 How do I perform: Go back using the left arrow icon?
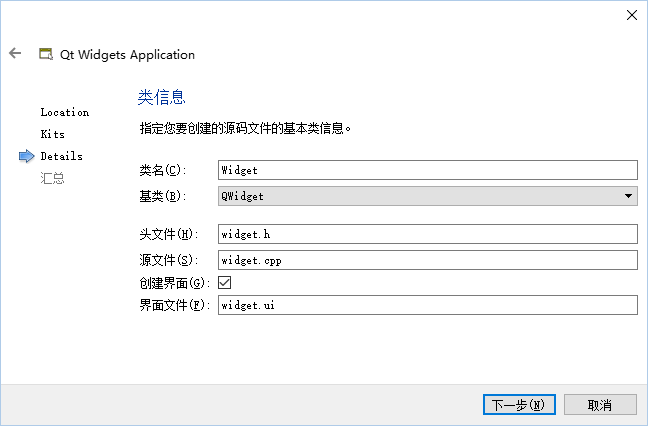(x=15, y=53)
